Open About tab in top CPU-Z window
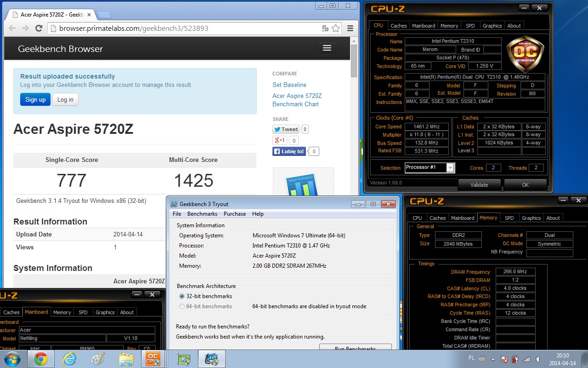Screen dimensions: 588x368 click(x=514, y=26)
